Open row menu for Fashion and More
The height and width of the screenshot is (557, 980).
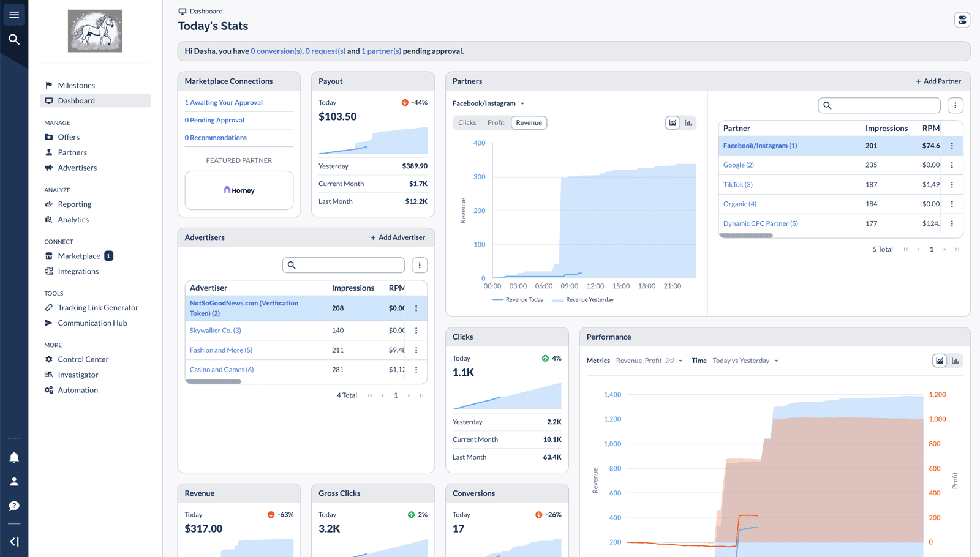[x=417, y=350]
